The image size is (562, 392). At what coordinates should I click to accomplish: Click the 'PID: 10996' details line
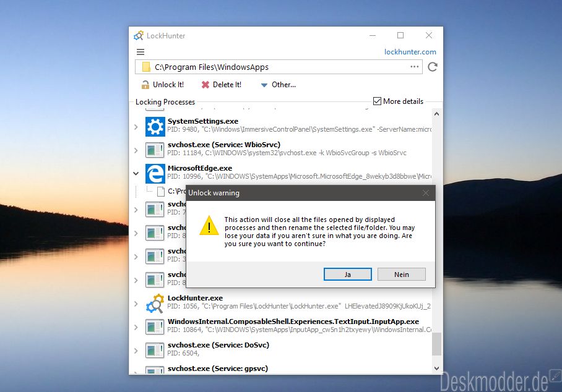[x=300, y=176]
